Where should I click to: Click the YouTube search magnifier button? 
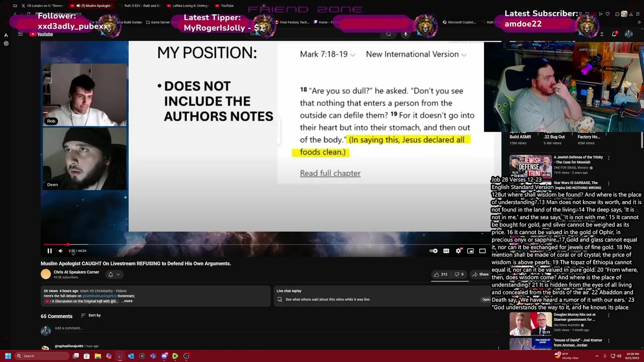[x=388, y=34]
